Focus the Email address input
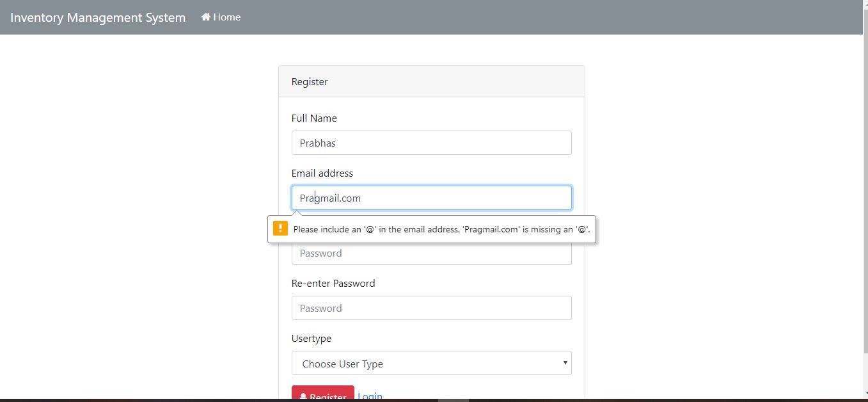The height and width of the screenshot is (402, 868). 431,198
